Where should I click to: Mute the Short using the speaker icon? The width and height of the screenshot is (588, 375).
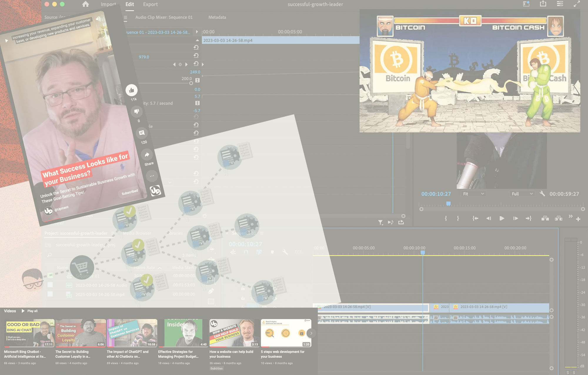pyautogui.click(x=98, y=19)
